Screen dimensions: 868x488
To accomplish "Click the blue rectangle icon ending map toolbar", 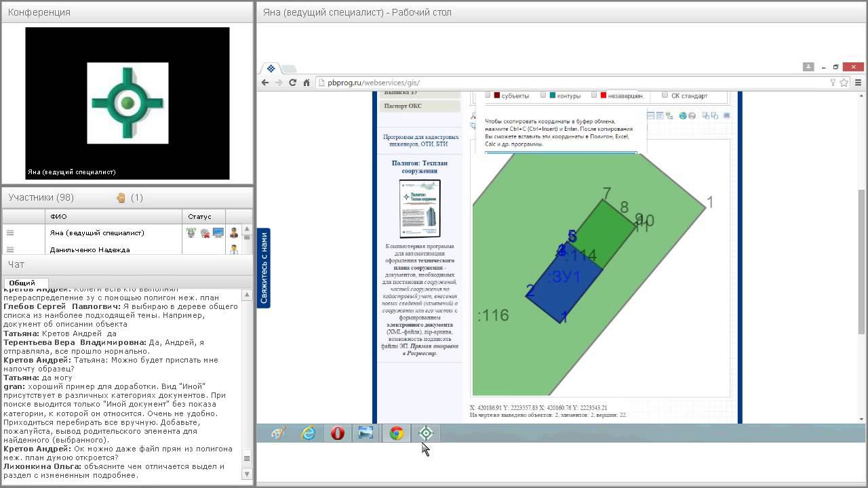I will point(727,116).
